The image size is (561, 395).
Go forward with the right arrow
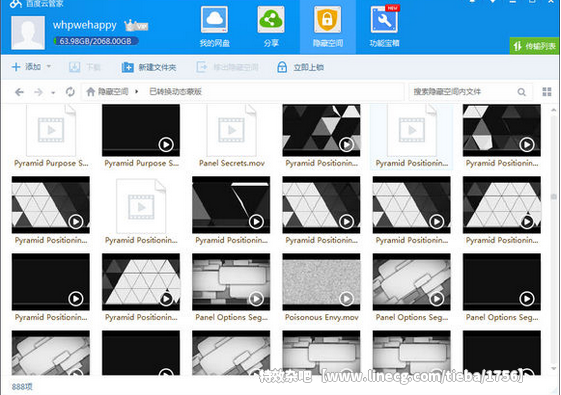38,92
